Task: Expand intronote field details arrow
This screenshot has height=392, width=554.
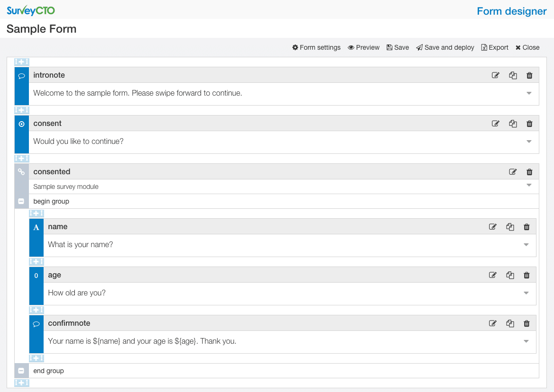Action: click(x=529, y=93)
